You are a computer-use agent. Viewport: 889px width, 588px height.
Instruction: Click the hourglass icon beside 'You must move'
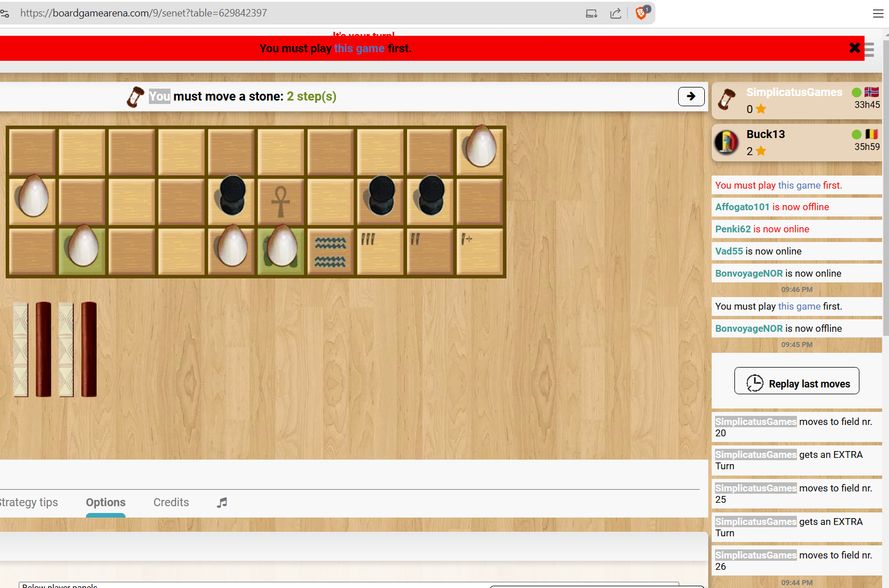[x=135, y=97]
